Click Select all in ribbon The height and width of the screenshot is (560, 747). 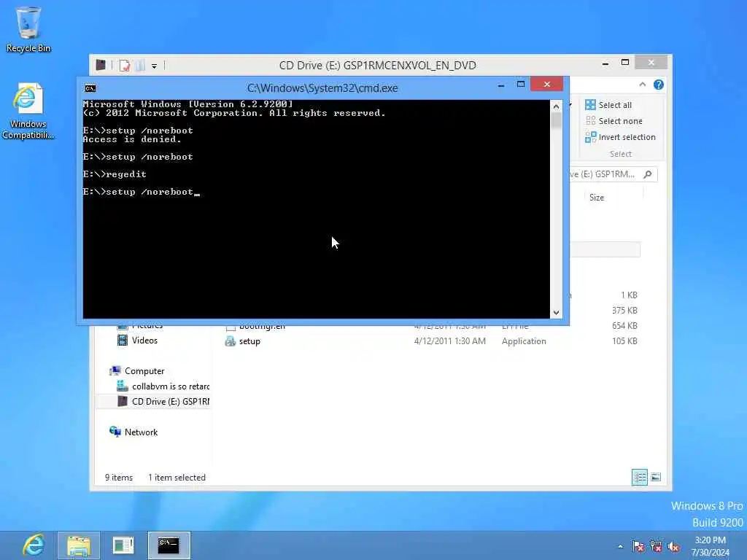click(608, 105)
